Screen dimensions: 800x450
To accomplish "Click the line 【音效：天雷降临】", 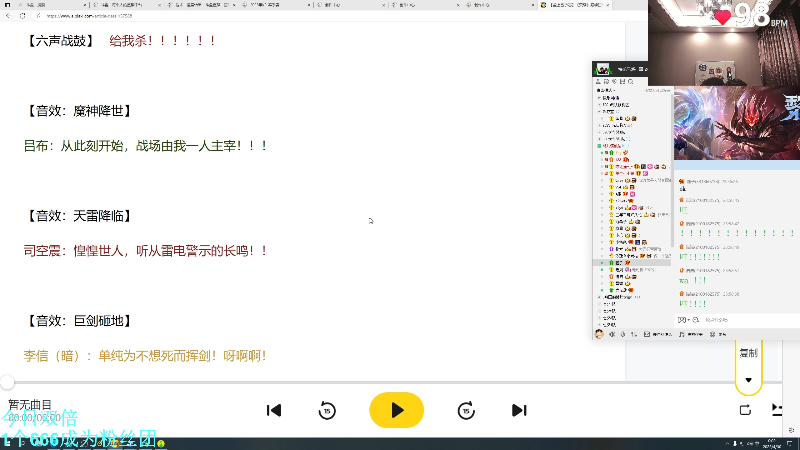I will tap(79, 216).
